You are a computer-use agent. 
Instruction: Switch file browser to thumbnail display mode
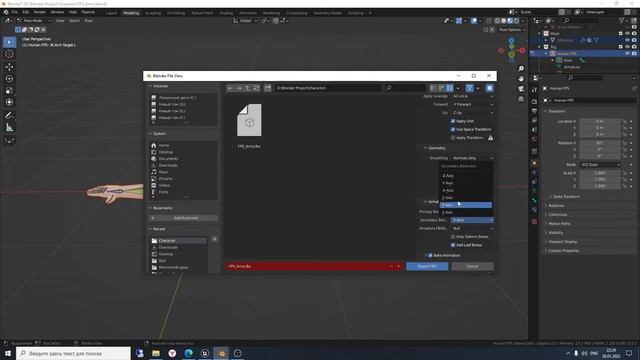click(x=449, y=88)
